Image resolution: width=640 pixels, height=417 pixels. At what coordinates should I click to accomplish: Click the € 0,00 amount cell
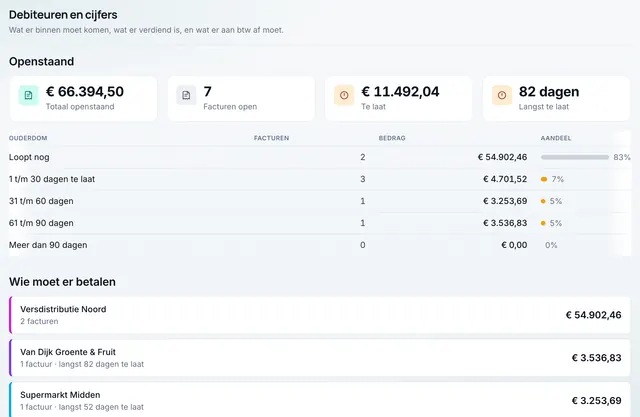[514, 245]
